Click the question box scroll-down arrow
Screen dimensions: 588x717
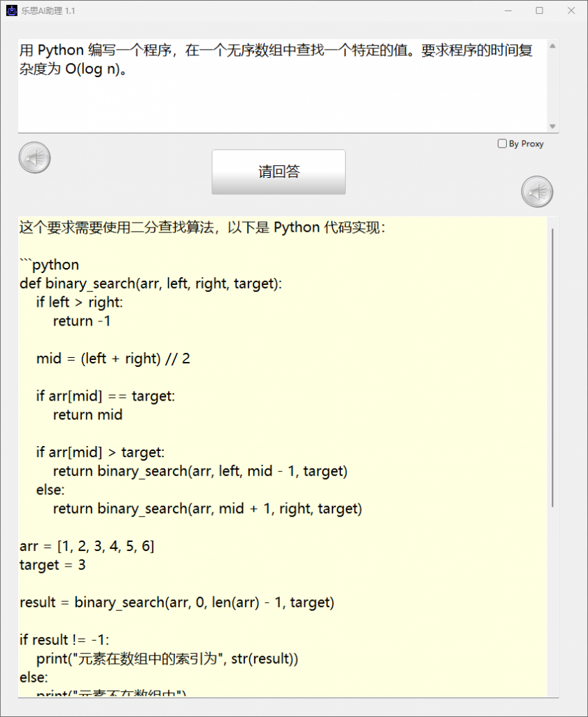coord(552,126)
